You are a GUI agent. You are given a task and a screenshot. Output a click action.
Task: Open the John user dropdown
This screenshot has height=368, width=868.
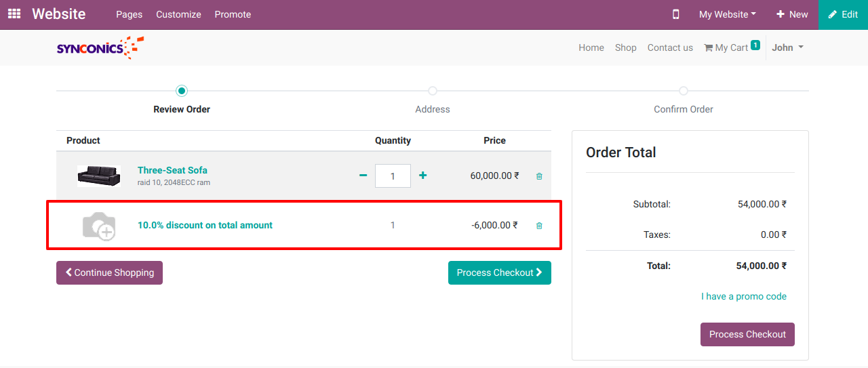[787, 47]
